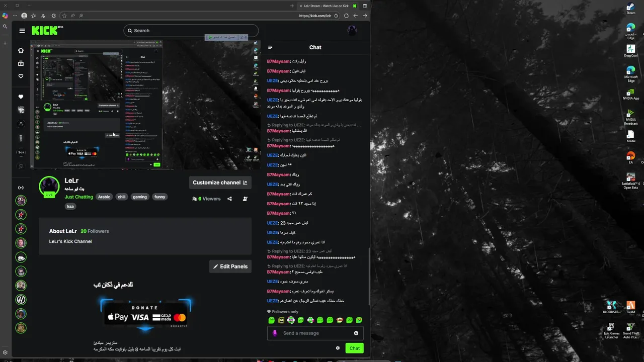Select the funny tag
This screenshot has height=362, width=644.
coord(160,197)
